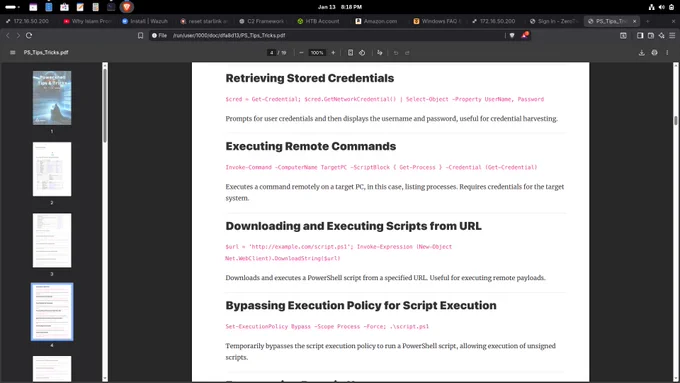This screenshot has width=680, height=383.
Task: Switch to the Amazon.com tab
Action: 379,21
